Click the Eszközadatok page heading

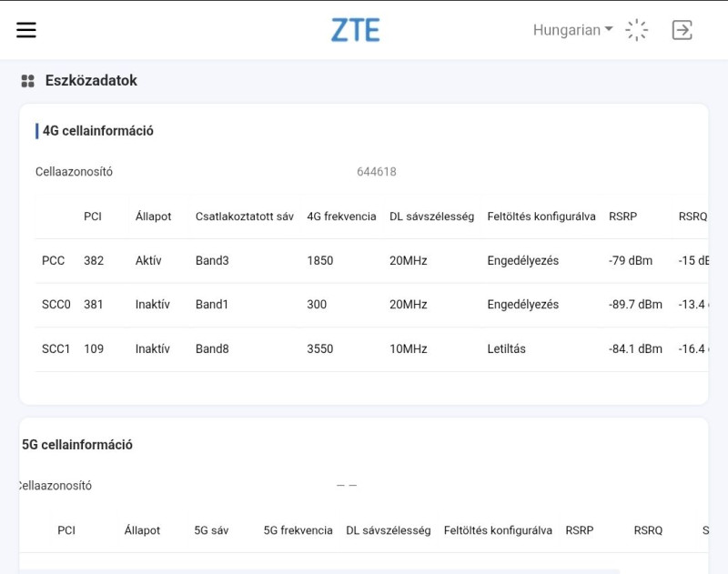91,81
